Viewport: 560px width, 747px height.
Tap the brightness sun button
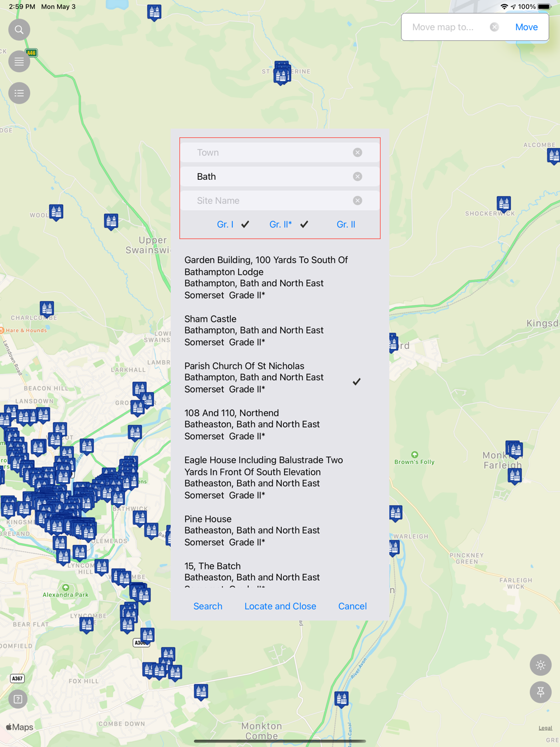(540, 665)
